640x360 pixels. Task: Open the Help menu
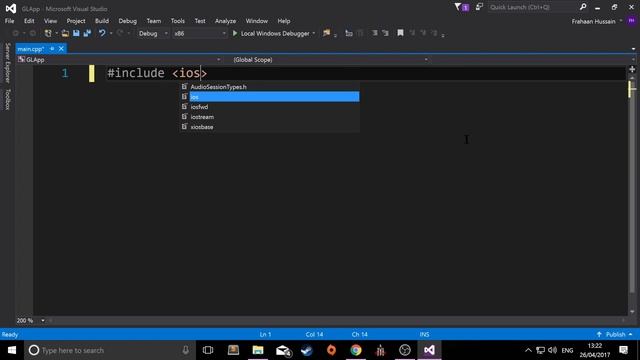click(284, 21)
